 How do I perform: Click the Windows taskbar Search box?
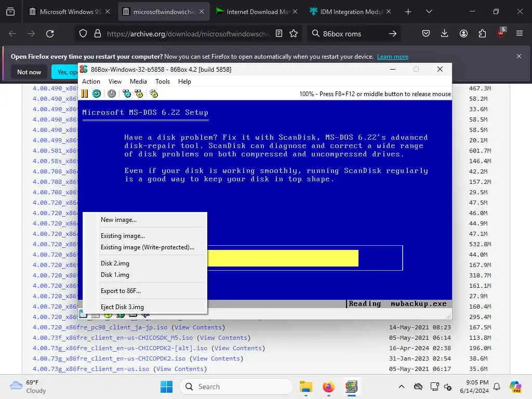pos(236,387)
